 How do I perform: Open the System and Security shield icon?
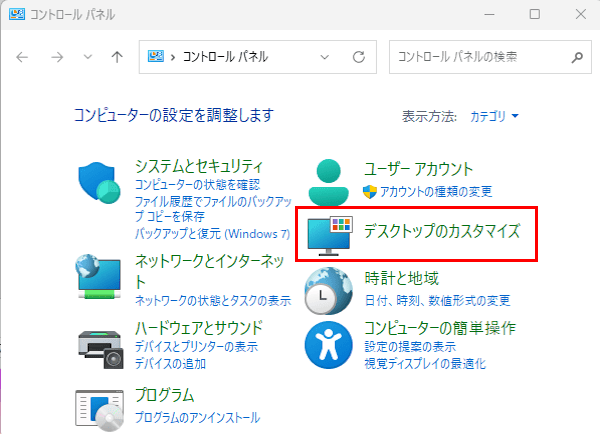tap(99, 183)
